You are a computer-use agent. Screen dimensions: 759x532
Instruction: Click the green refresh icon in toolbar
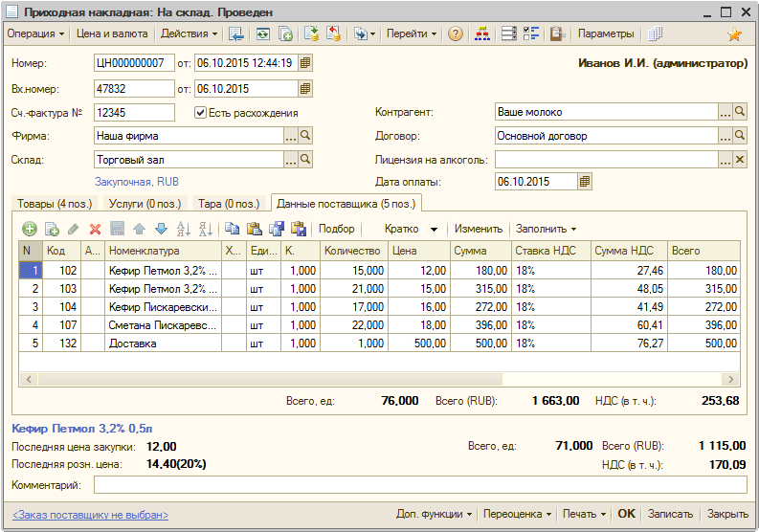pyautogui.click(x=263, y=33)
